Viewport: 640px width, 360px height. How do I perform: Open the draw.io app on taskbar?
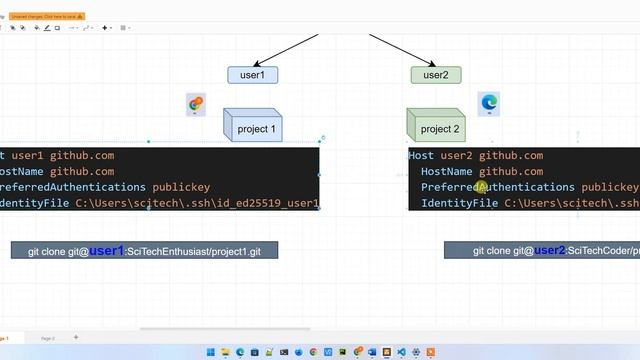coord(387,352)
